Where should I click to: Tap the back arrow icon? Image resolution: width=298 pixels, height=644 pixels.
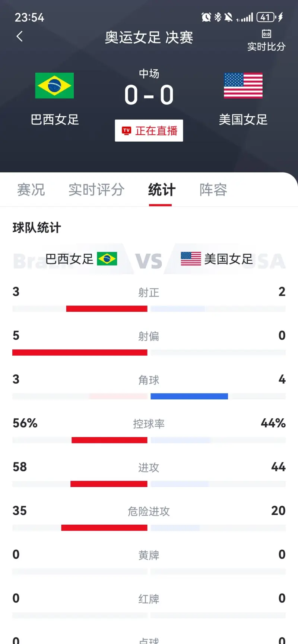20,37
